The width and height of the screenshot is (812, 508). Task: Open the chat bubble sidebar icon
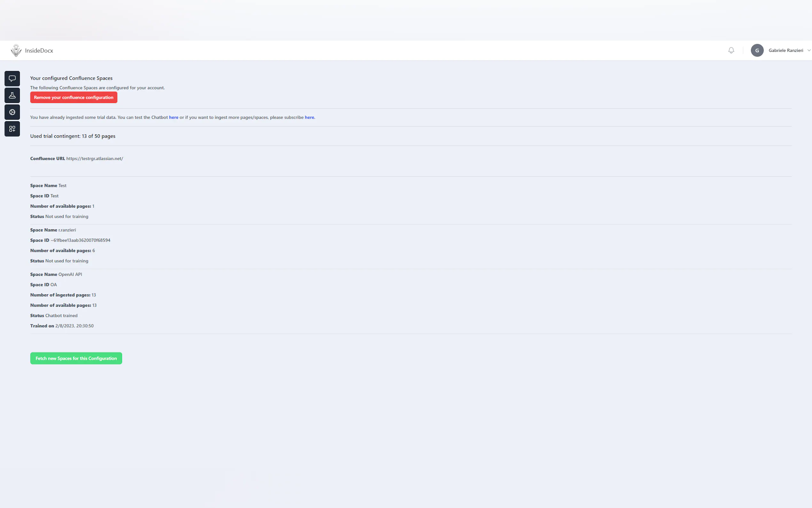[12, 79]
